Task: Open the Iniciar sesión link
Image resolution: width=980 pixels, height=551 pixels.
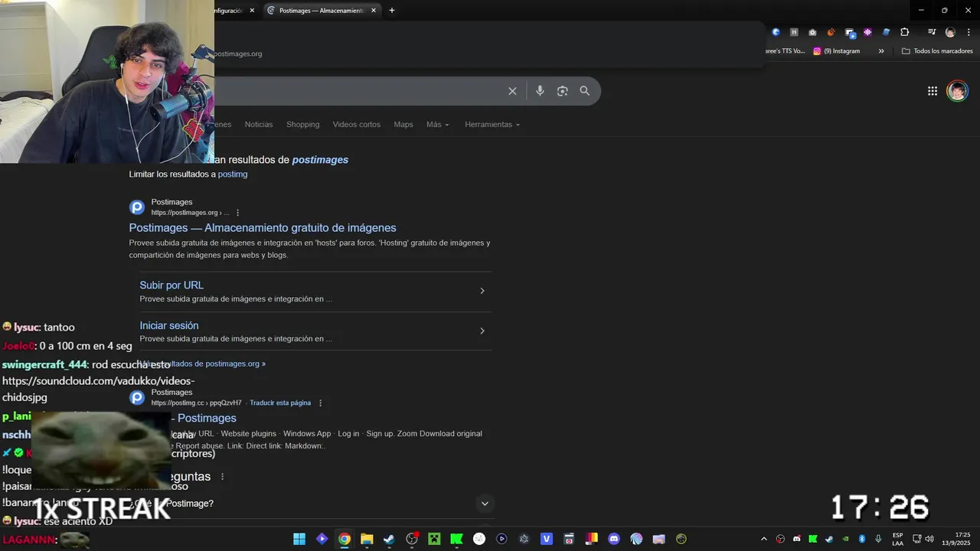Action: pos(169,325)
